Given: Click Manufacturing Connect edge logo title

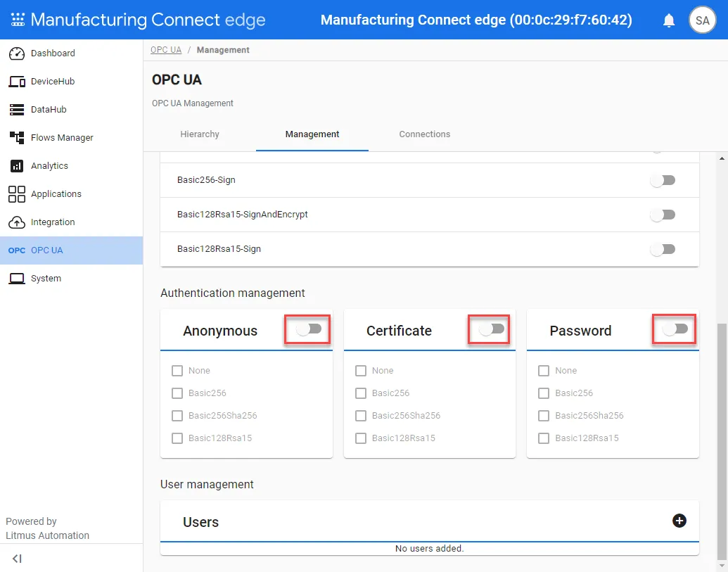Looking at the screenshot, I should [148, 20].
